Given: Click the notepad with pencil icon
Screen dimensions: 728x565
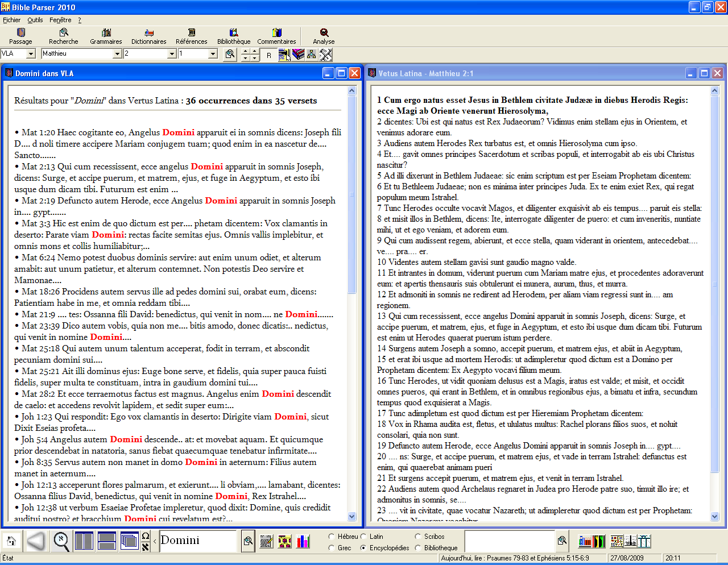Looking at the screenshot, I should click(266, 541).
